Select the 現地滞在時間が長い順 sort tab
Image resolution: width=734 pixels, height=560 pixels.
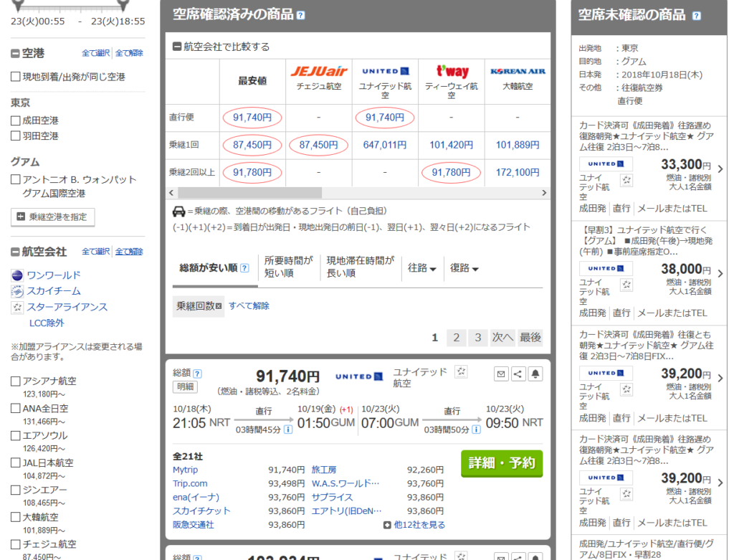(x=360, y=267)
